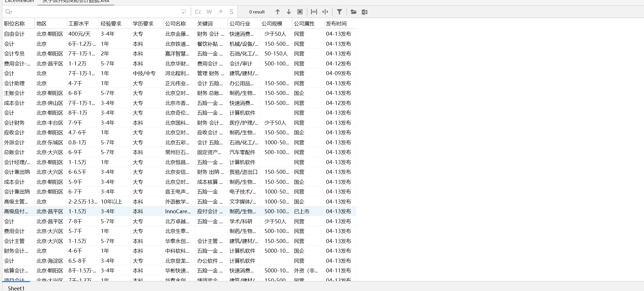Select the 2年 experience cell
Image resolution: width=644 pixels, height=291 pixels.
[115, 53]
